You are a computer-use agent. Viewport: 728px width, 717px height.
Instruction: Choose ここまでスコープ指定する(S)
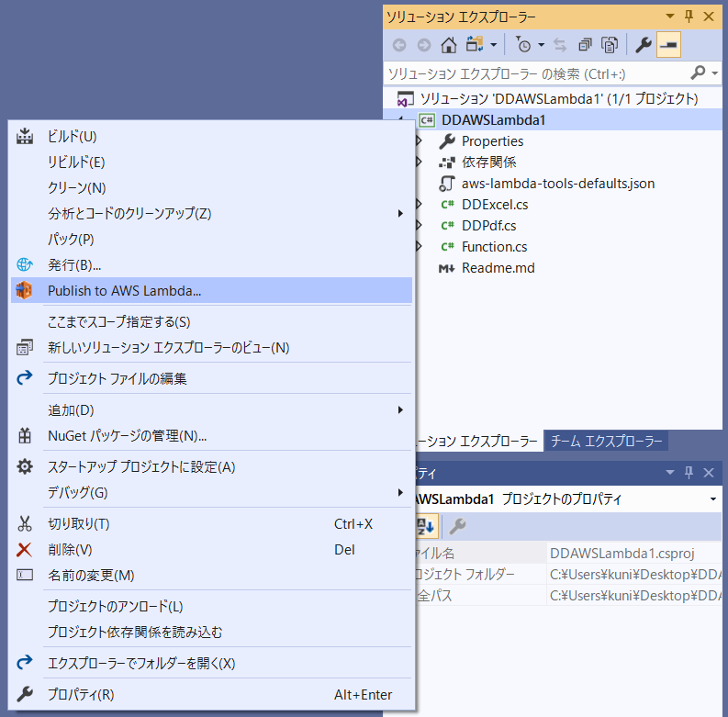pyautogui.click(x=211, y=322)
